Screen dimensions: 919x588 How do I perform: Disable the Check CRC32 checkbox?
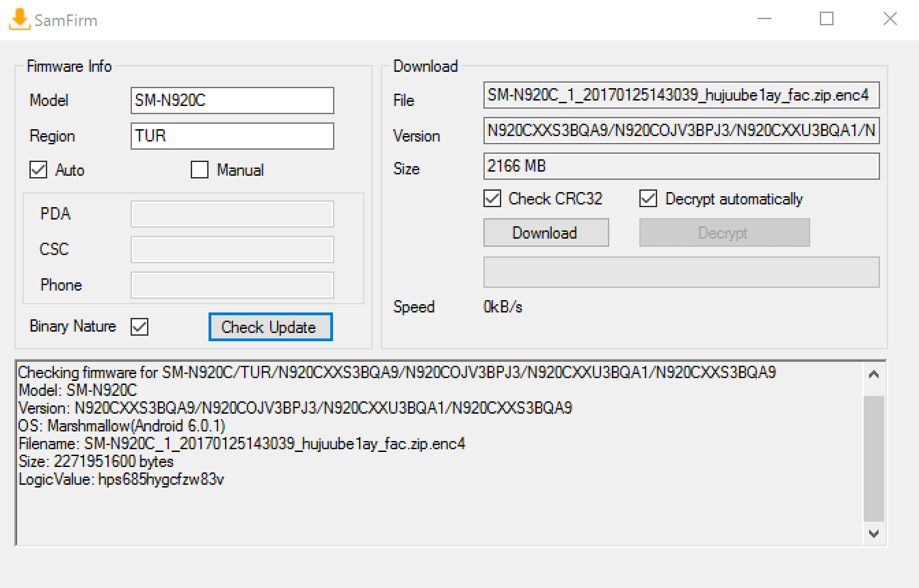coord(492,199)
